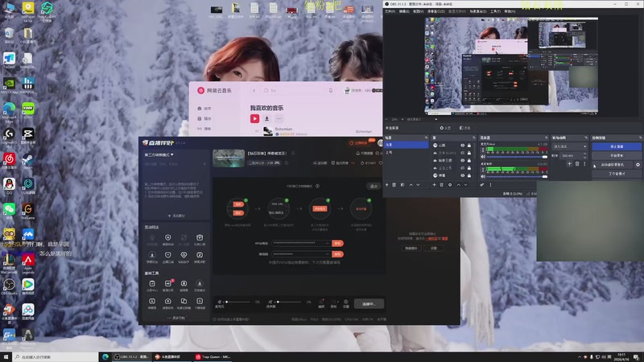
Task: Click 退出 in third-party stream panel
Action: point(373,187)
